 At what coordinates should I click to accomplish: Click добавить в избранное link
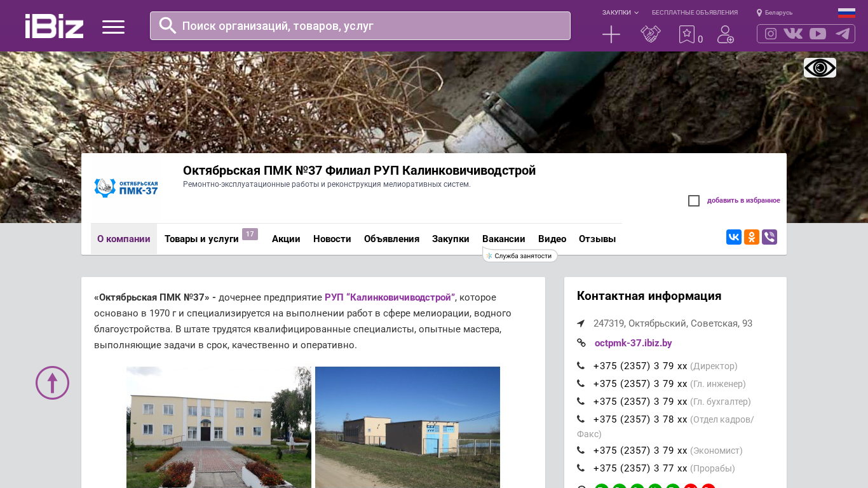point(743,201)
